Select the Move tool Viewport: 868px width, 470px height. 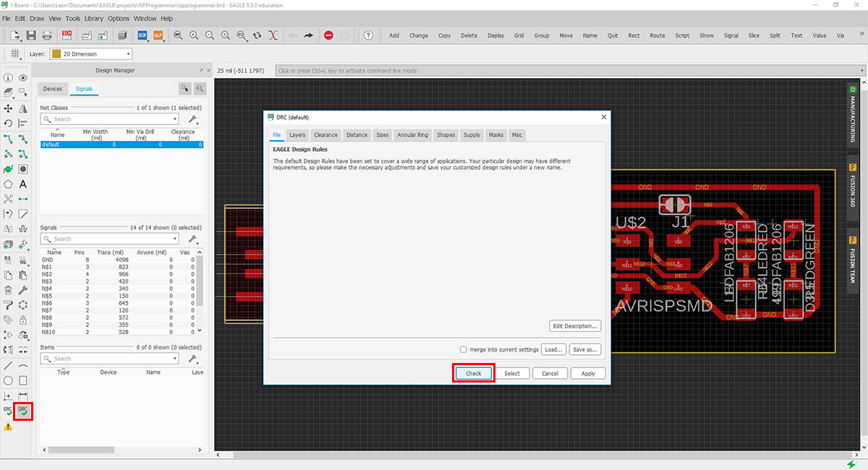[8, 108]
